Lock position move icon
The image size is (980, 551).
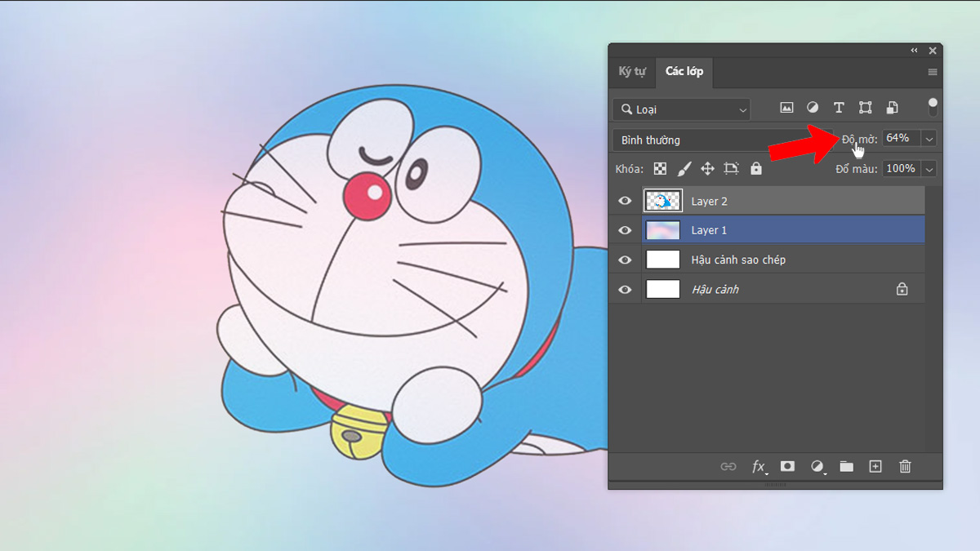tap(707, 168)
